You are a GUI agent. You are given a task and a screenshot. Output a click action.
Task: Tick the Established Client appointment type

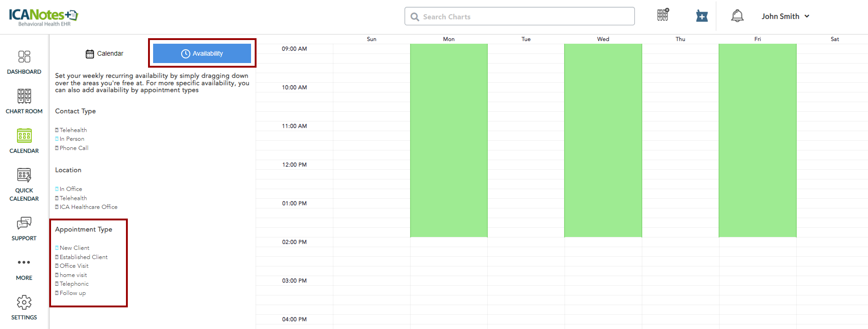coord(57,257)
